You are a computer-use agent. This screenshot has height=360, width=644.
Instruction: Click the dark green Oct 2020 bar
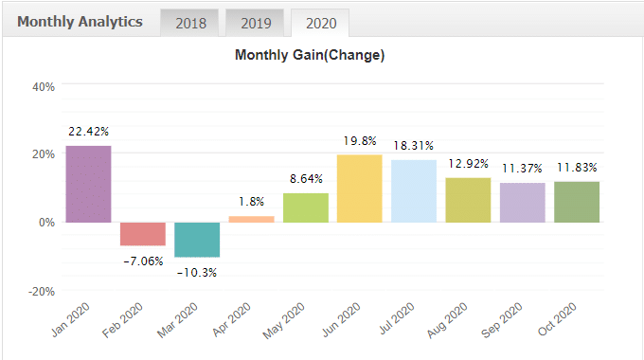[577, 202]
